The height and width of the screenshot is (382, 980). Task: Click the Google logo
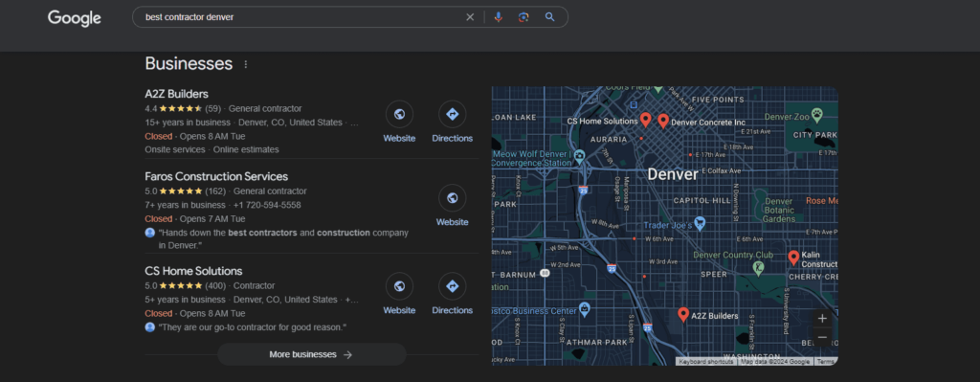click(75, 18)
